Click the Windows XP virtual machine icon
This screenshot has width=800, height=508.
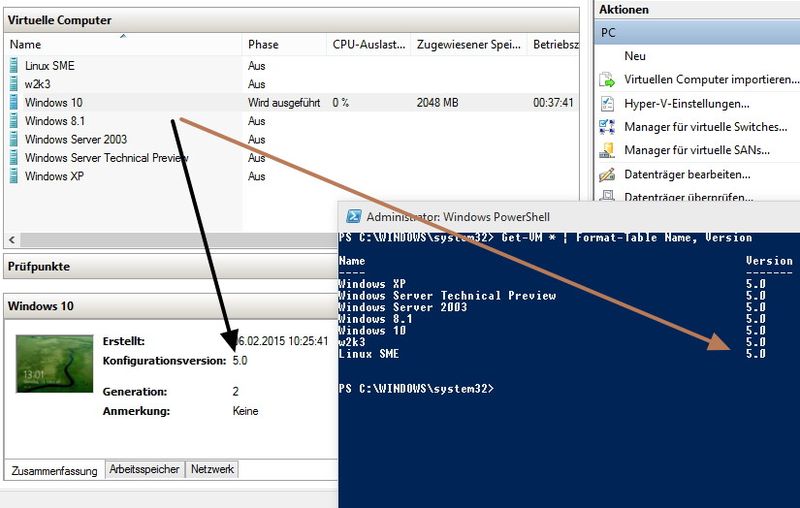tap(14, 176)
